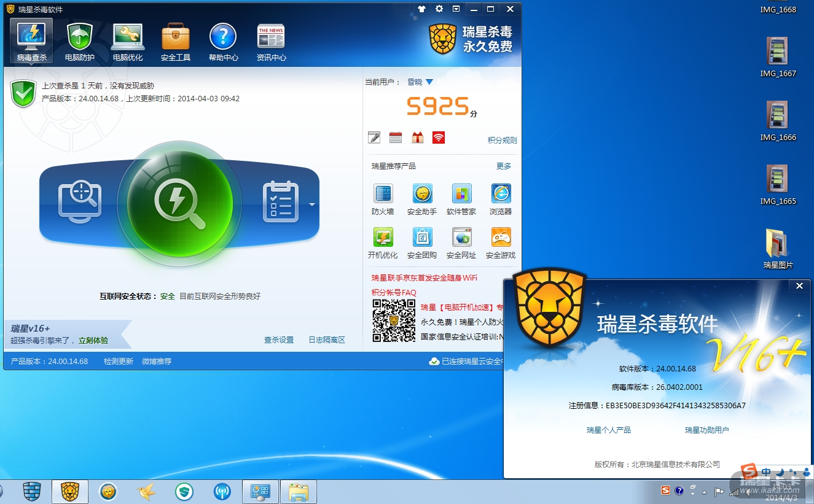Open 瑞星功勋用户 link in About dialog

[x=707, y=430]
